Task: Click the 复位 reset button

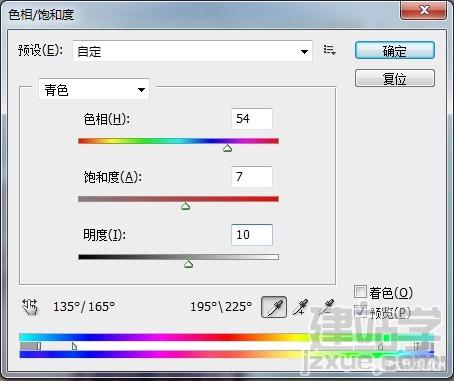Action: [395, 78]
